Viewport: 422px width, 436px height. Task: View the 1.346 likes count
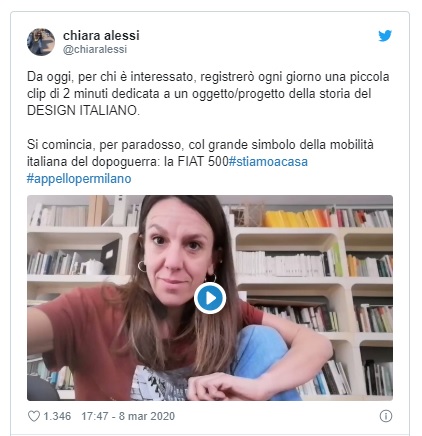point(57,416)
